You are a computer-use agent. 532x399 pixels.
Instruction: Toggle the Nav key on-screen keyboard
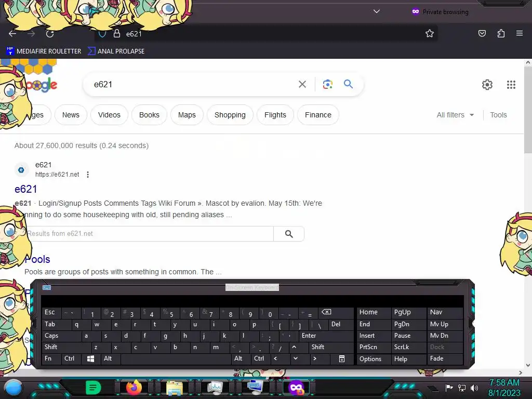[445, 312]
